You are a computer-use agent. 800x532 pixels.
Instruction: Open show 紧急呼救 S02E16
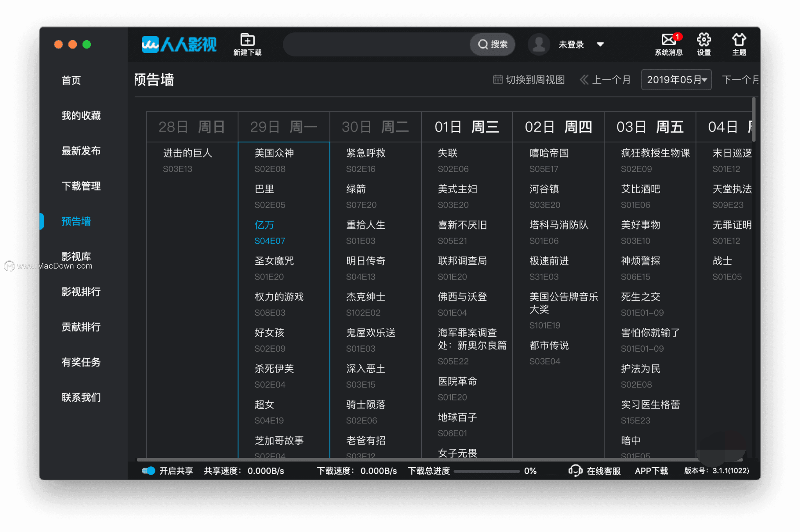(366, 160)
